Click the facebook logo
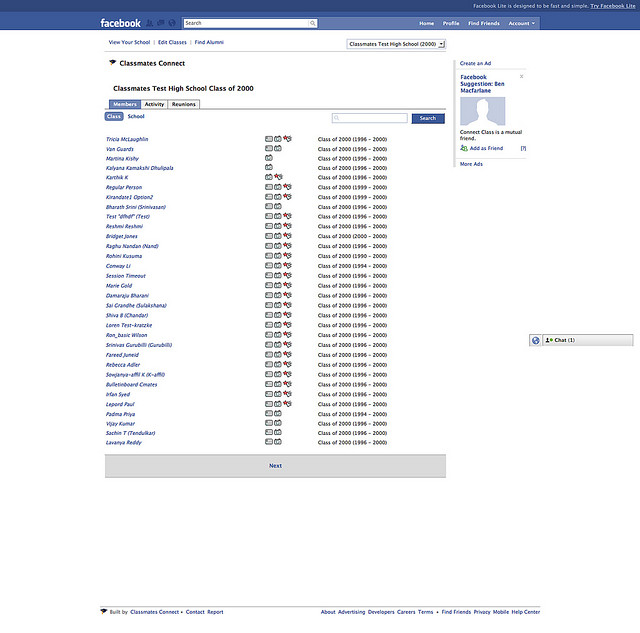640x633 pixels. pyautogui.click(x=120, y=23)
